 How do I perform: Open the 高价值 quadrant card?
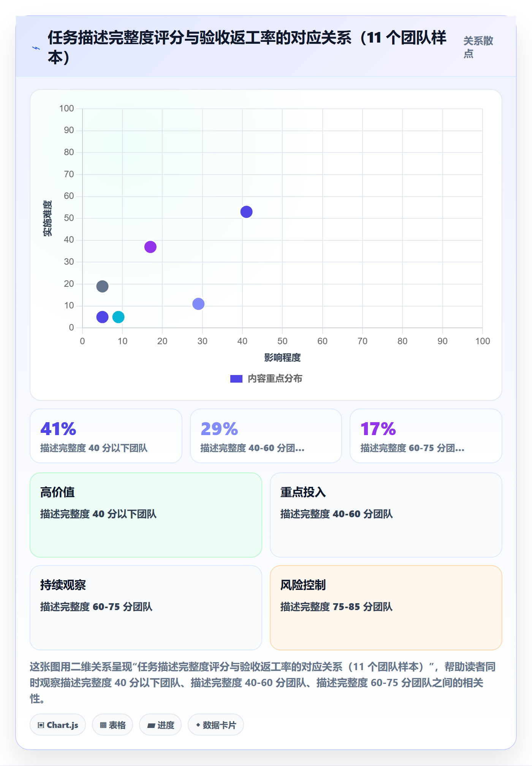146,515
